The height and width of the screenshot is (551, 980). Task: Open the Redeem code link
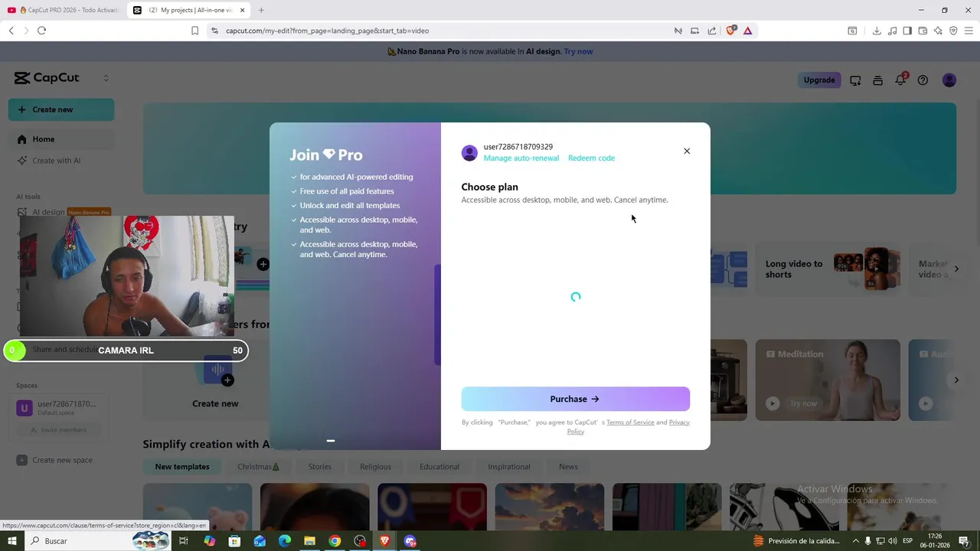[591, 158]
